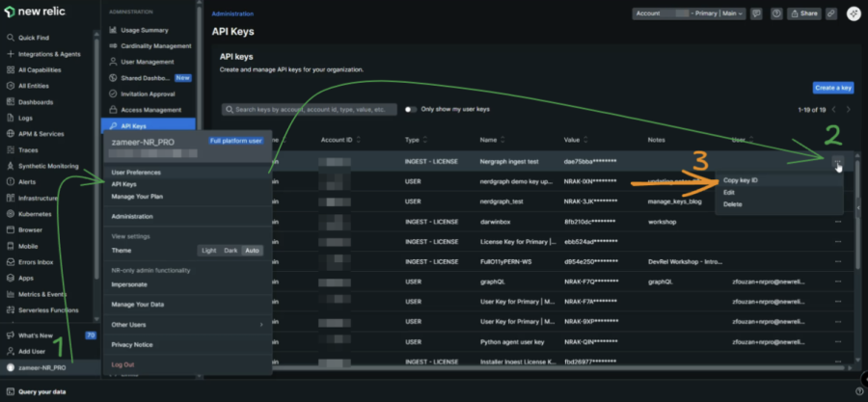Sort table by Name column
868x402 pixels.
pos(492,140)
